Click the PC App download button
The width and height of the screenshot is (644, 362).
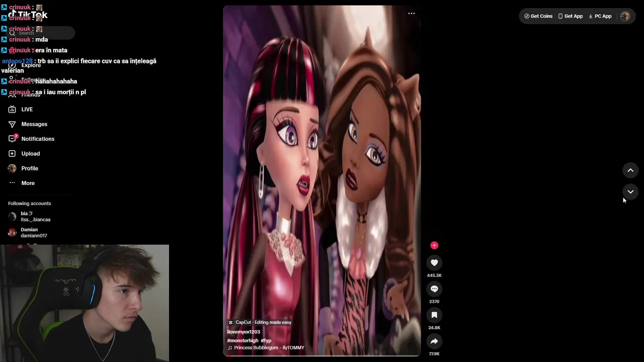click(600, 16)
